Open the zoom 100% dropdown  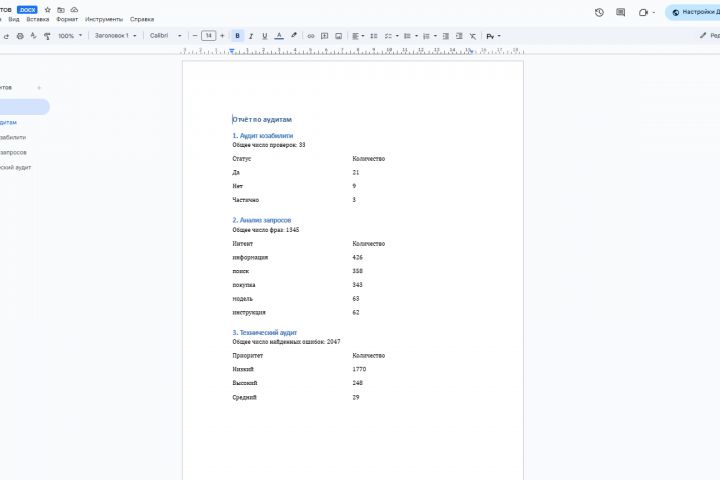70,36
